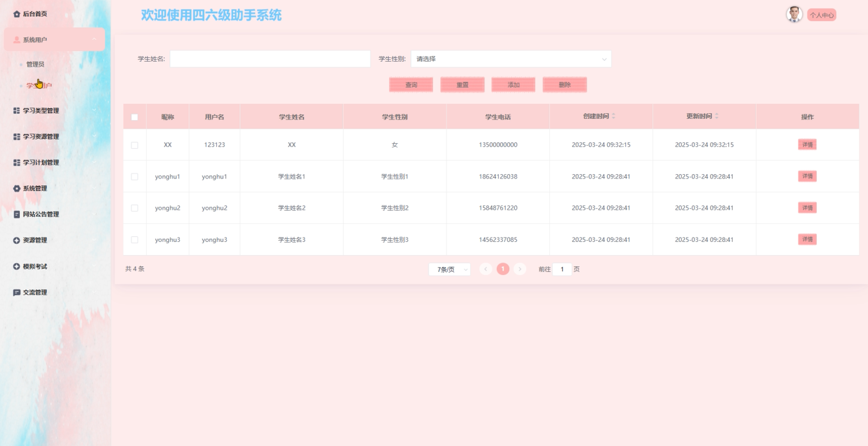Click the 学生性别3 cell

click(x=395, y=239)
